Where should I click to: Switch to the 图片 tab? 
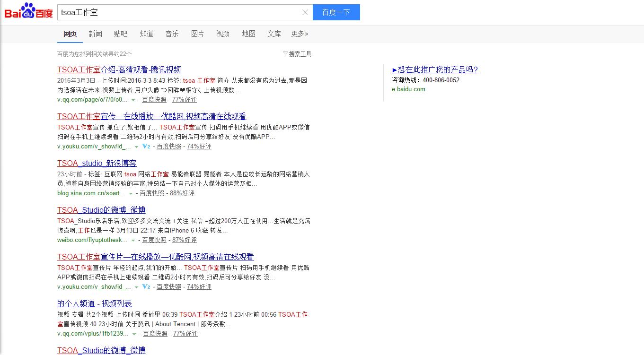(x=197, y=34)
